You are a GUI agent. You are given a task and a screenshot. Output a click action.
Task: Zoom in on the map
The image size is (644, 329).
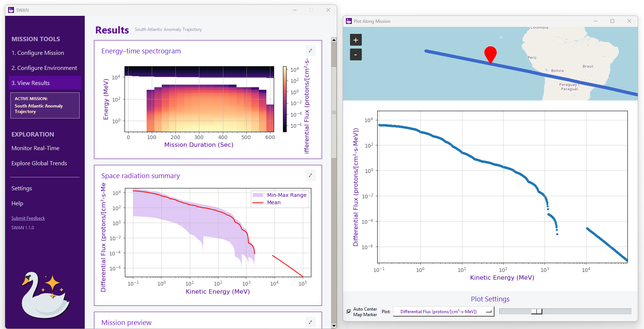tap(356, 40)
